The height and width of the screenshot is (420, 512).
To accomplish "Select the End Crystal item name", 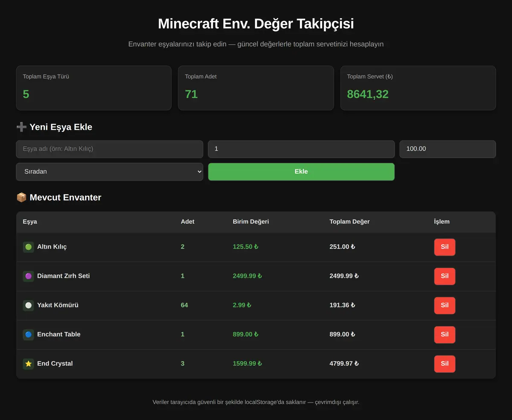I will [55, 364].
